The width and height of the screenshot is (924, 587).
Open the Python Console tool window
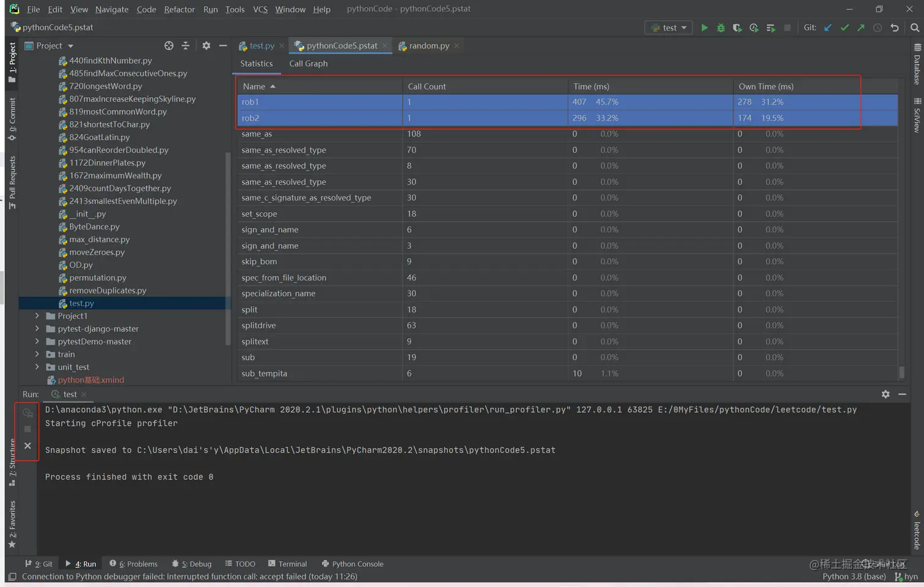(x=353, y=564)
